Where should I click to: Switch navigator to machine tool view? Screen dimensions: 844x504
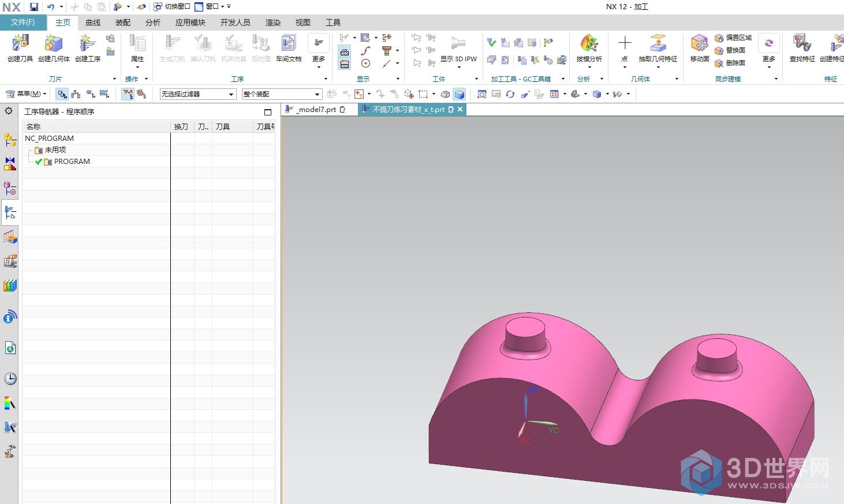point(76,94)
